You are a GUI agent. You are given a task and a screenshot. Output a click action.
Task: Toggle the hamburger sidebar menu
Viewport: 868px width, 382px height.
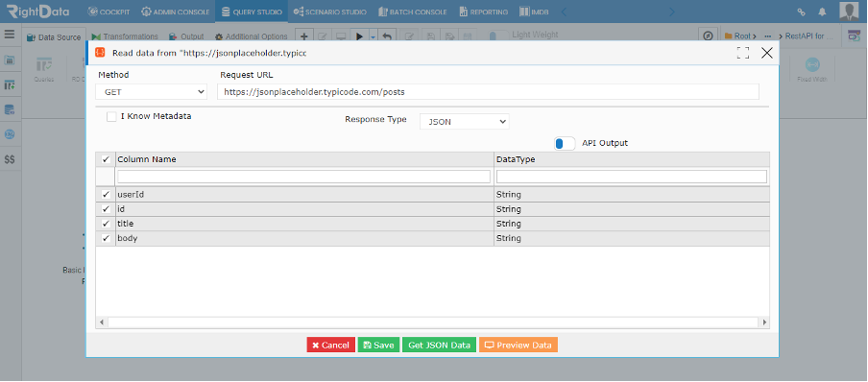pos(10,35)
